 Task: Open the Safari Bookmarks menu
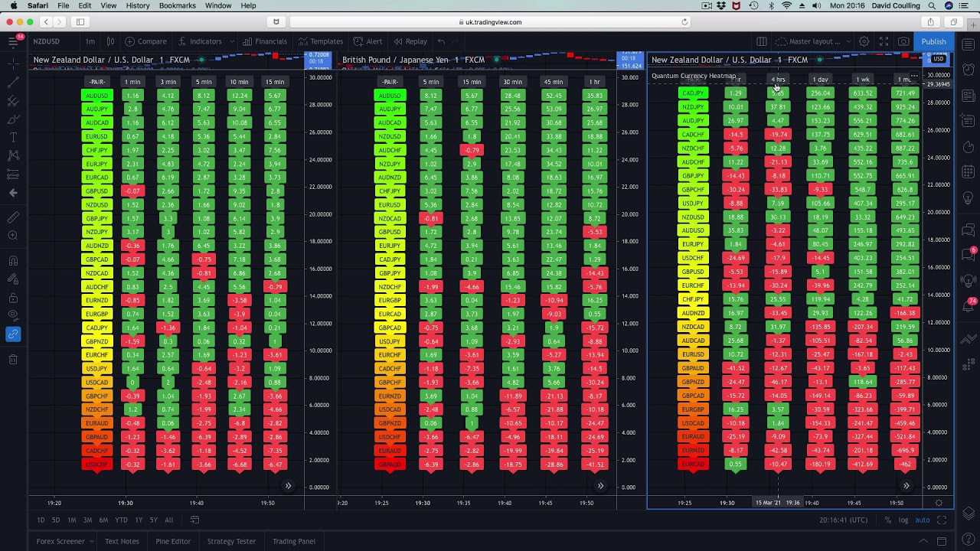tap(177, 5)
